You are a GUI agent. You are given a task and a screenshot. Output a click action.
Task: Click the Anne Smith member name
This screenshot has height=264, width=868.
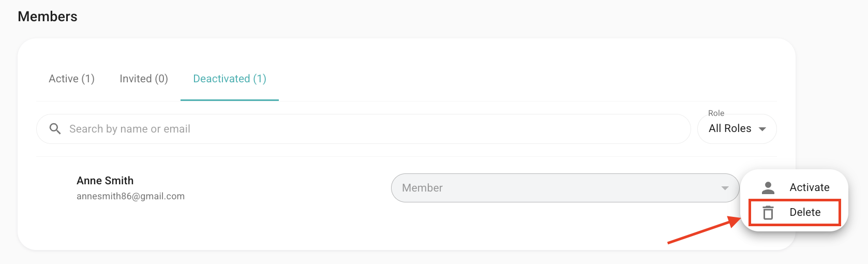pos(105,181)
